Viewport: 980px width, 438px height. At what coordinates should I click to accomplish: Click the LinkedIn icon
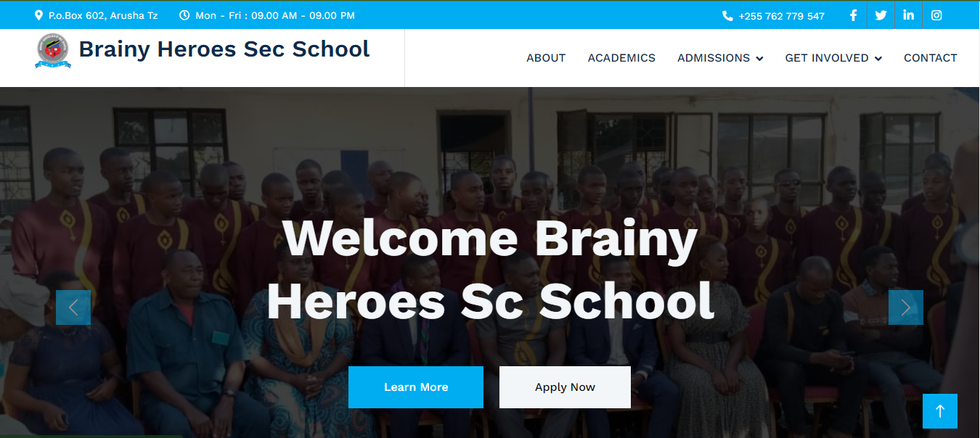[x=908, y=15]
